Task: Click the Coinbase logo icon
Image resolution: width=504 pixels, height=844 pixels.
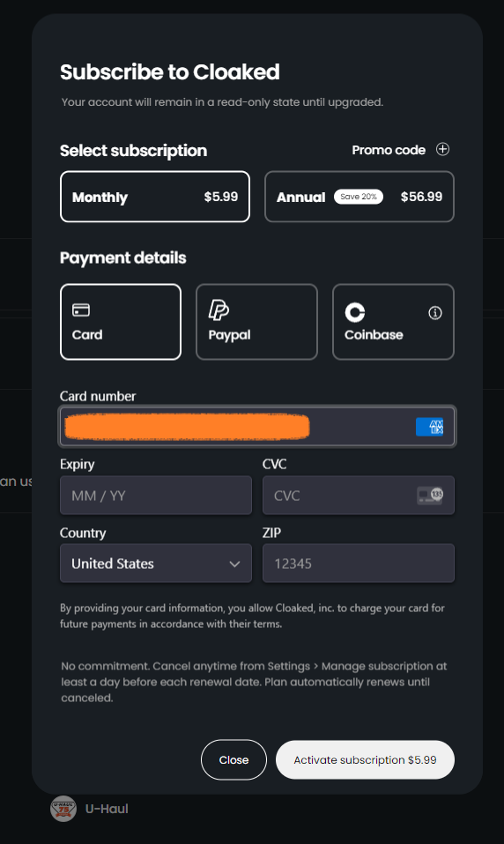Action: tap(355, 312)
